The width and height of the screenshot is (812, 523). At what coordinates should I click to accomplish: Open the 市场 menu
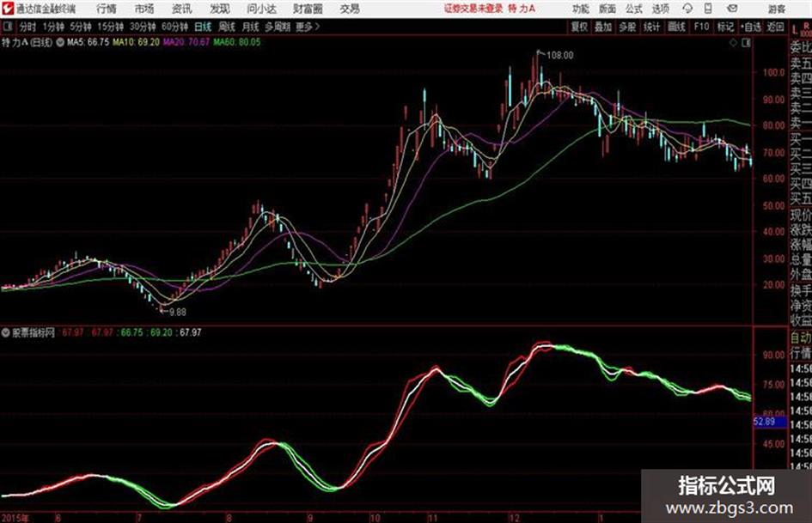144,9
